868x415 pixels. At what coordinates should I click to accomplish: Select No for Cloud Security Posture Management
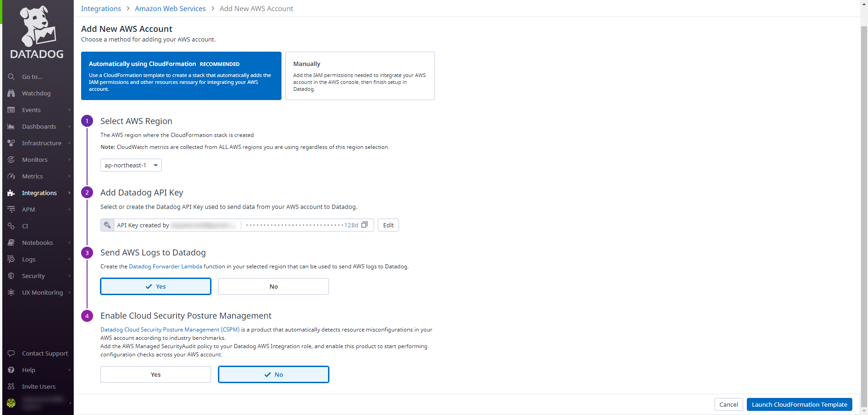[x=274, y=374]
